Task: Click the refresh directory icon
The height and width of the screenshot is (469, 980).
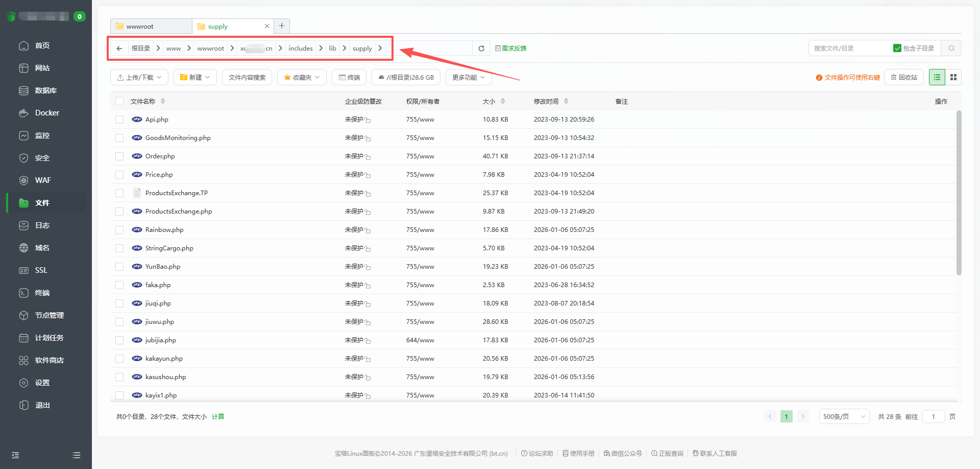Action: click(481, 49)
